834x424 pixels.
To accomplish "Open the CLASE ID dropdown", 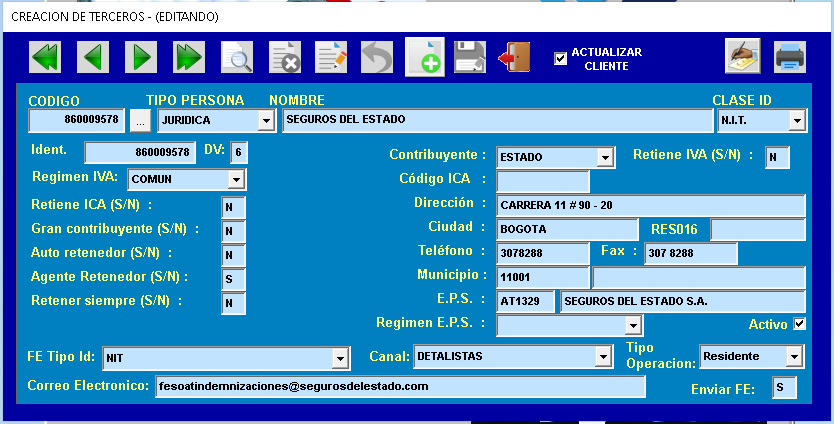I will coord(796,121).
